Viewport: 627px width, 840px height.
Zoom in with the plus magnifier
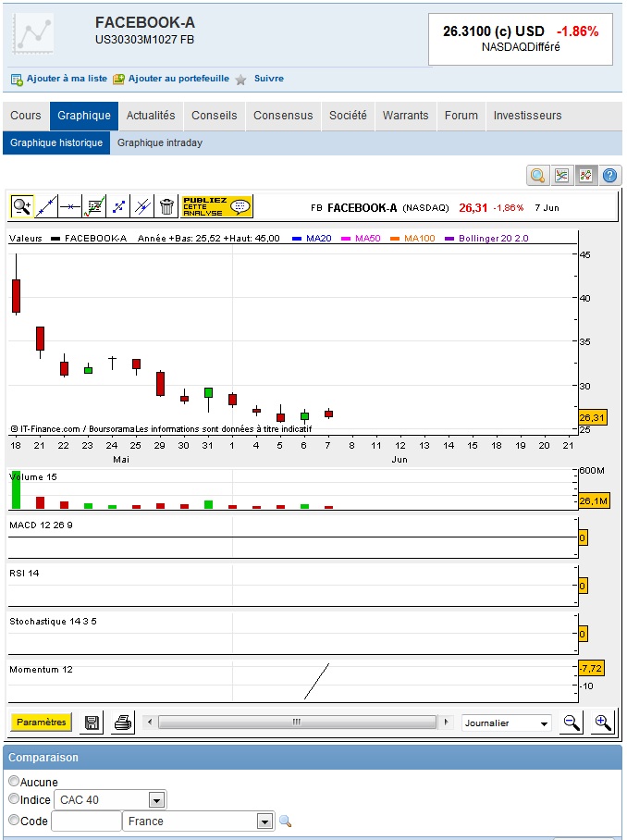click(x=603, y=723)
